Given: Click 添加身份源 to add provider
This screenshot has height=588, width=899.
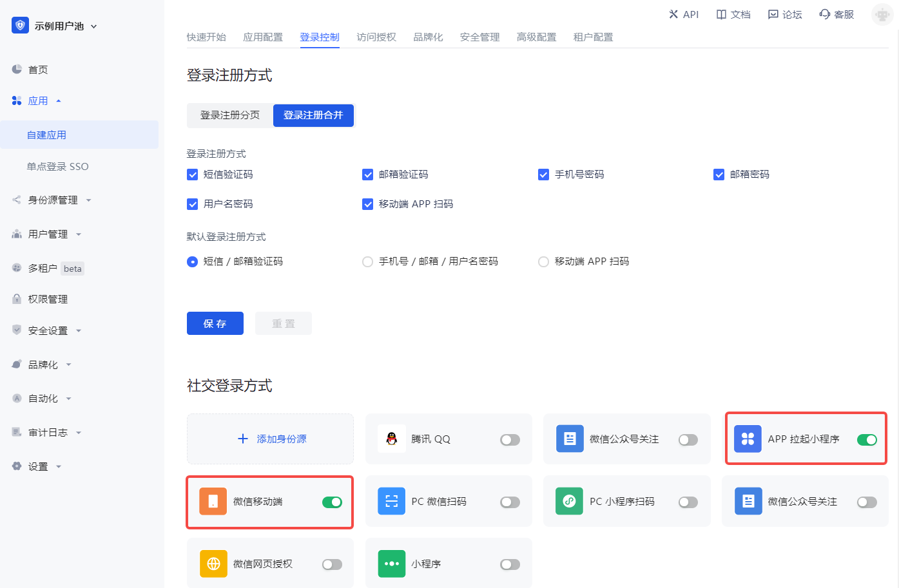Looking at the screenshot, I should coord(271,439).
